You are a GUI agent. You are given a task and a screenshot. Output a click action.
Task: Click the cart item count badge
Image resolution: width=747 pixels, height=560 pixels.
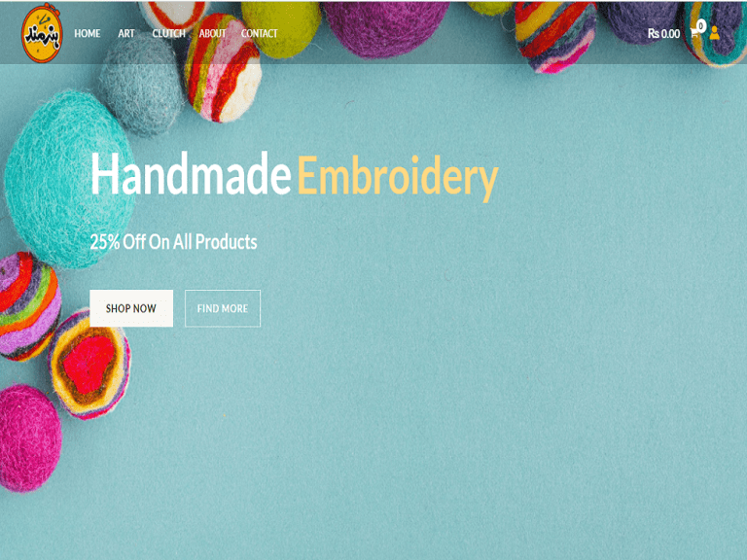[x=700, y=26]
